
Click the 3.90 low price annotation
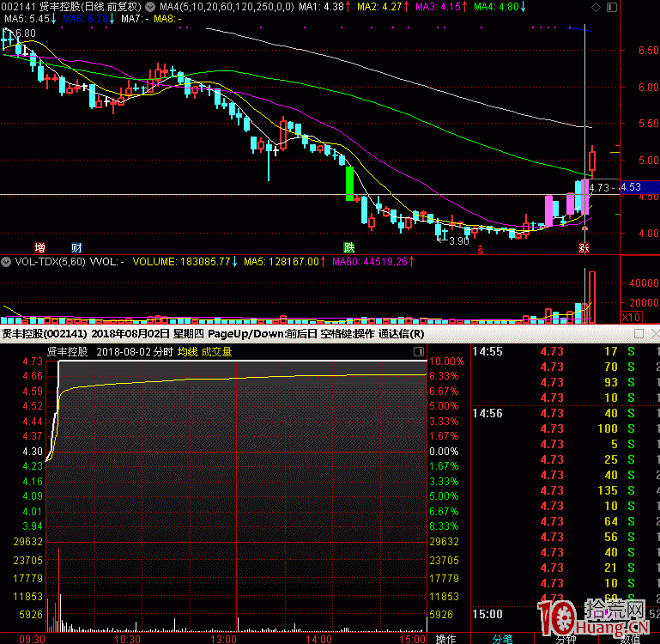(458, 241)
